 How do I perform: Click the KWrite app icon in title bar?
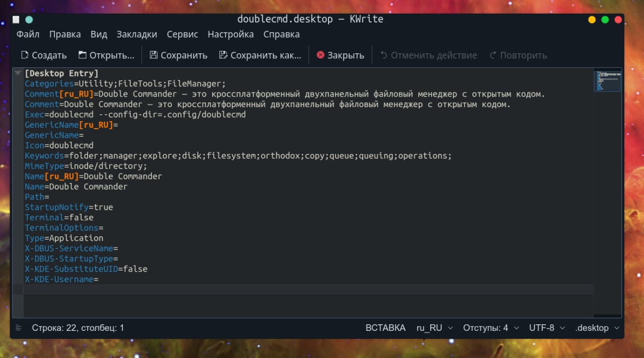pos(16,20)
